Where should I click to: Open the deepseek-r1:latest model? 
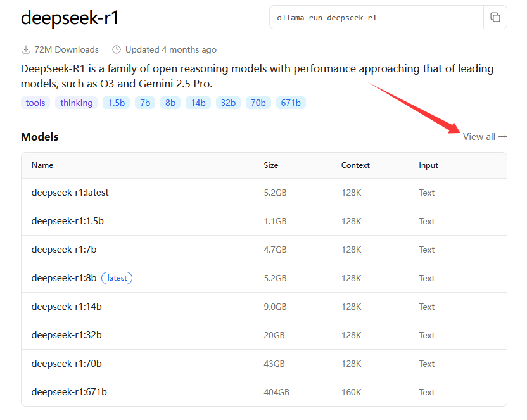tap(70, 193)
